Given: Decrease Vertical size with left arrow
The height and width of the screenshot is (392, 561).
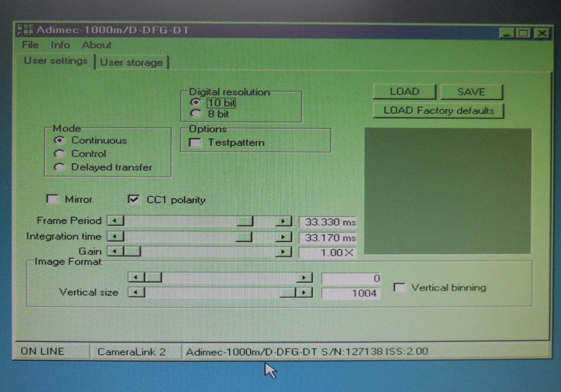Looking at the screenshot, I should tap(136, 292).
